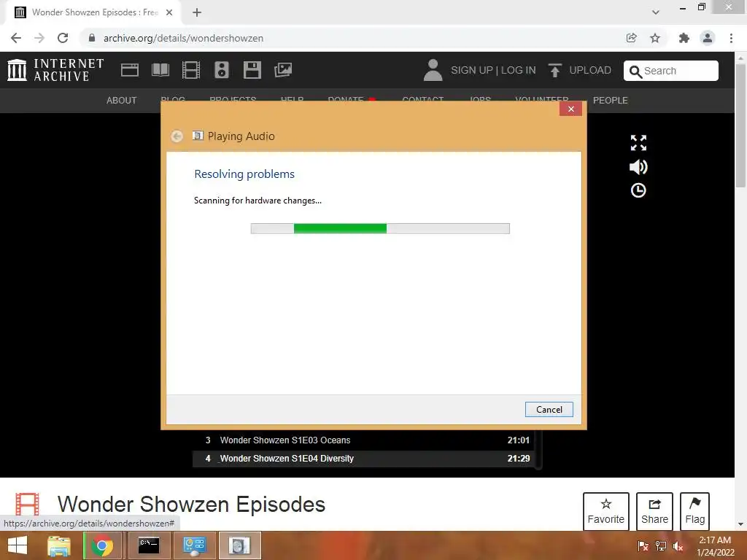Click the scanning progress bar
The height and width of the screenshot is (560, 747).
click(380, 228)
